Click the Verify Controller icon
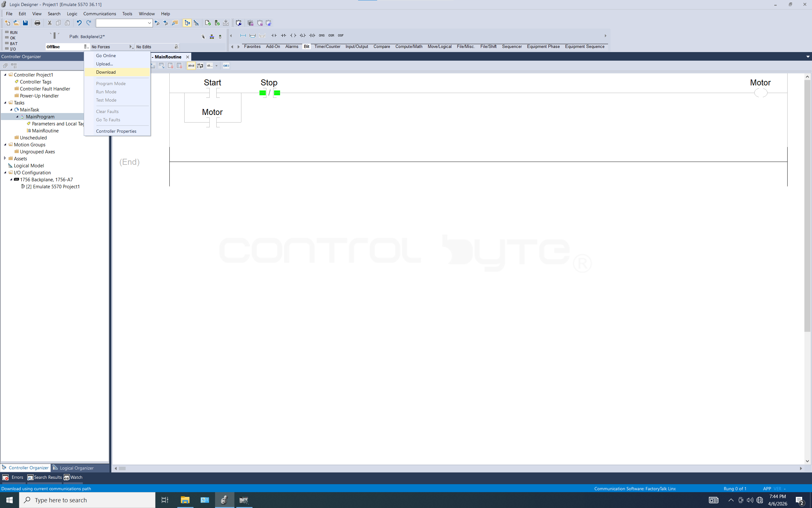812x508 pixels. click(217, 23)
